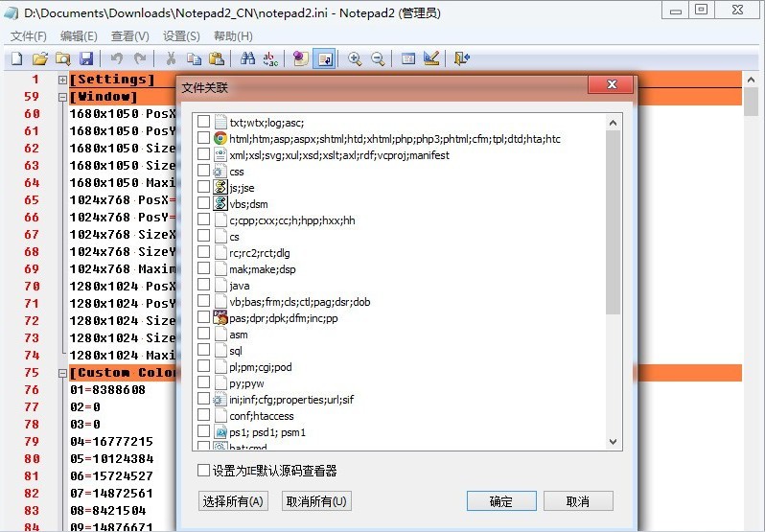Click the settings icon beside ini;inf;cfg
765x532 pixels.
220,400
